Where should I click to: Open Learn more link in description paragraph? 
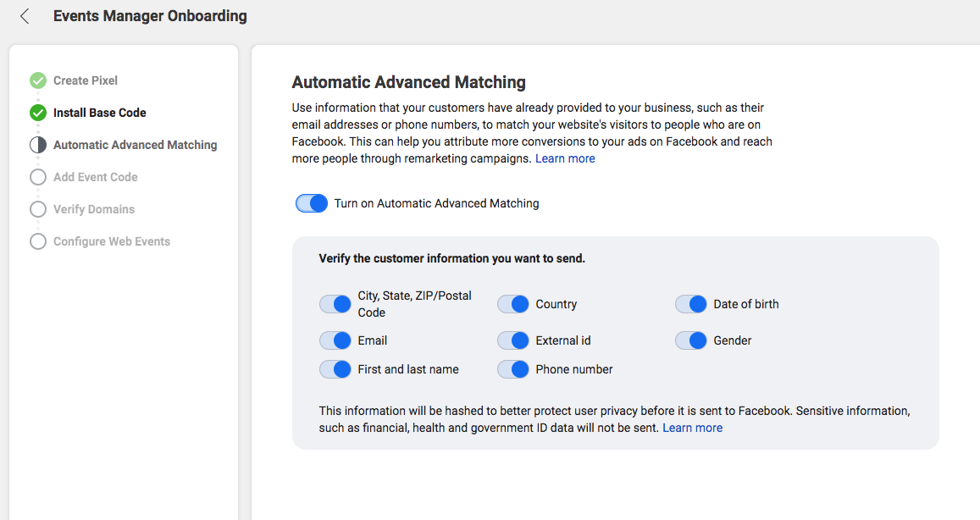click(x=565, y=158)
